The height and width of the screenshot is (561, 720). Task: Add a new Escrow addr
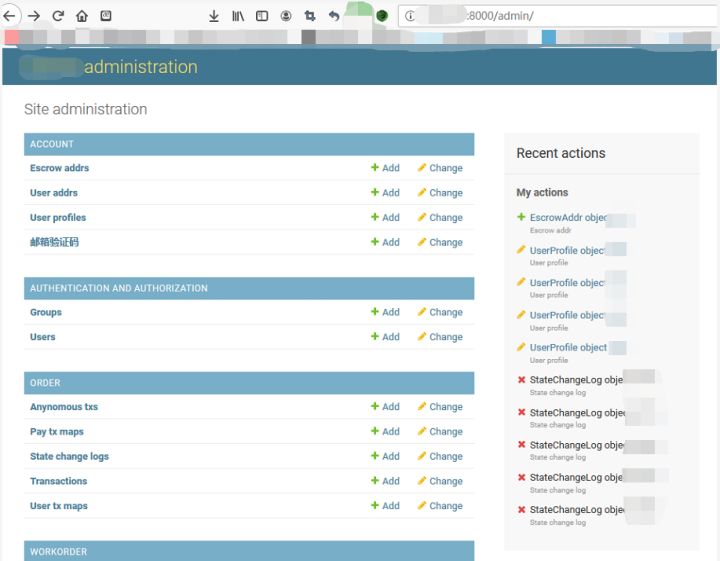(385, 168)
